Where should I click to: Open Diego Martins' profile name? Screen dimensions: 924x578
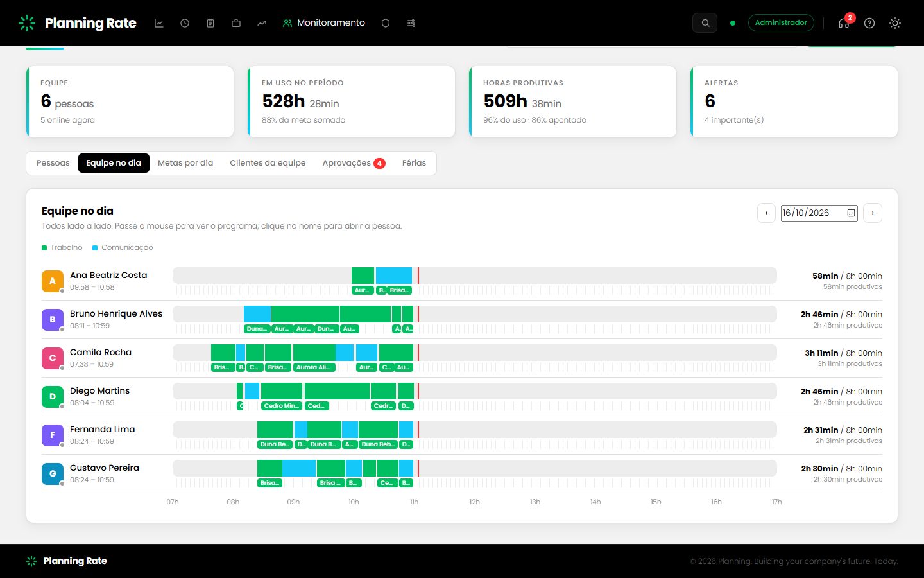click(99, 390)
